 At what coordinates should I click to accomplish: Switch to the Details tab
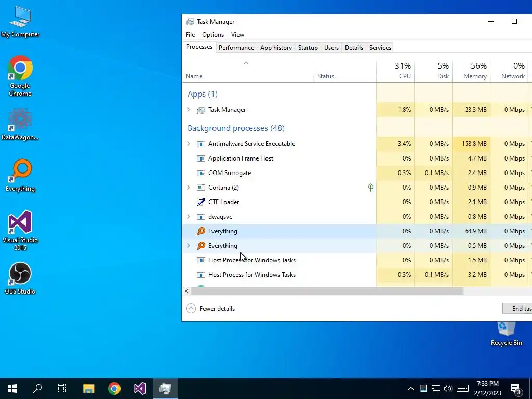coord(354,48)
